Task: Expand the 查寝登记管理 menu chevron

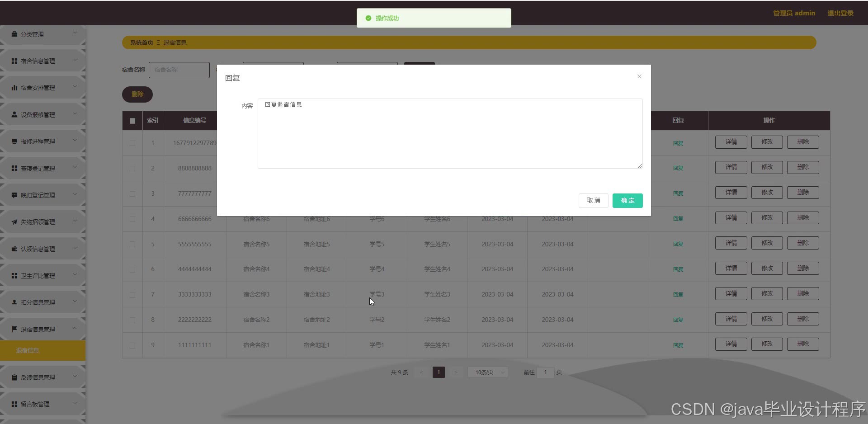Action: click(x=75, y=167)
